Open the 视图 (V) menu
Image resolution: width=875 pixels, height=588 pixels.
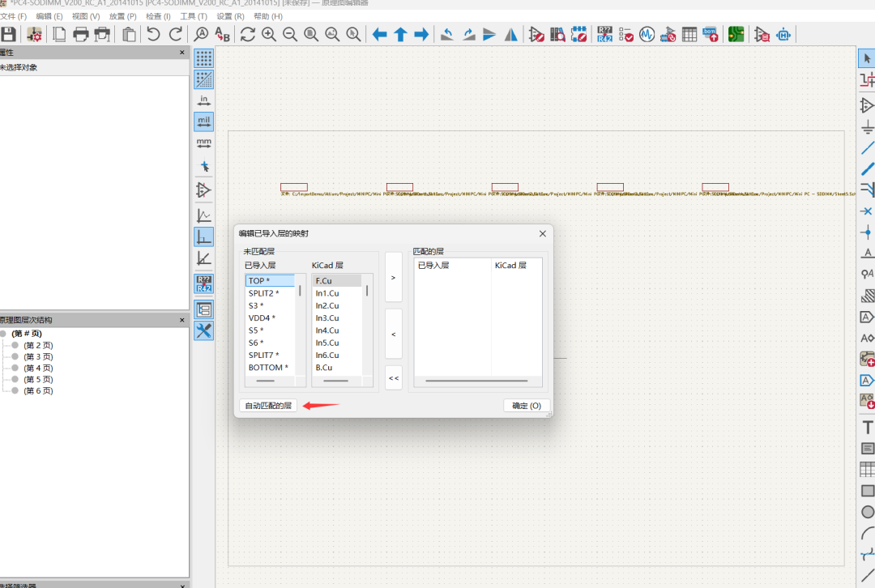86,16
